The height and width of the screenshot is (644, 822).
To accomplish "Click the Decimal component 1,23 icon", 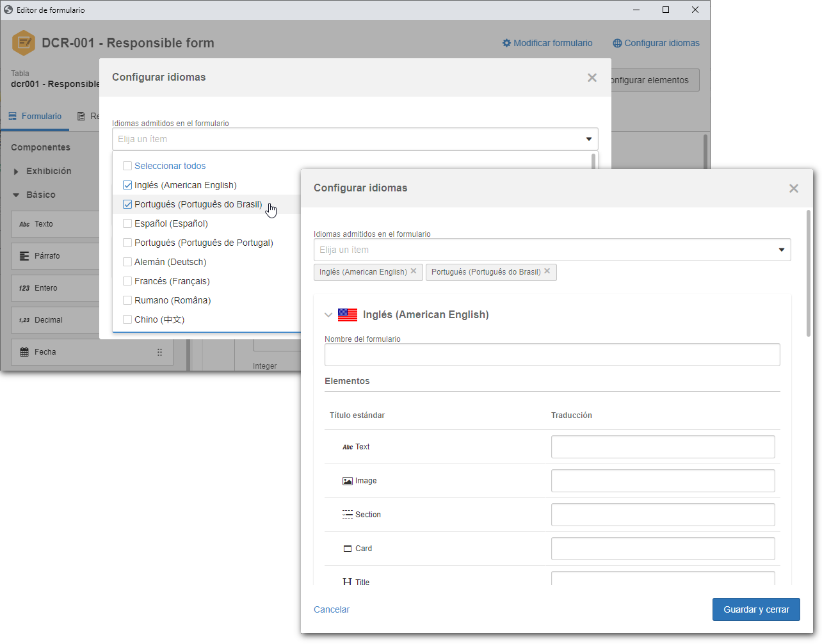I will pyautogui.click(x=24, y=320).
